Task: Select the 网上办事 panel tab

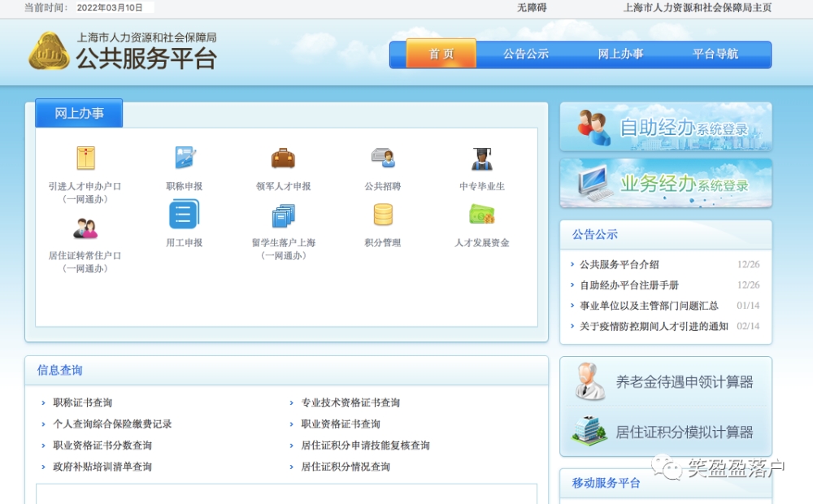Action: tap(79, 113)
